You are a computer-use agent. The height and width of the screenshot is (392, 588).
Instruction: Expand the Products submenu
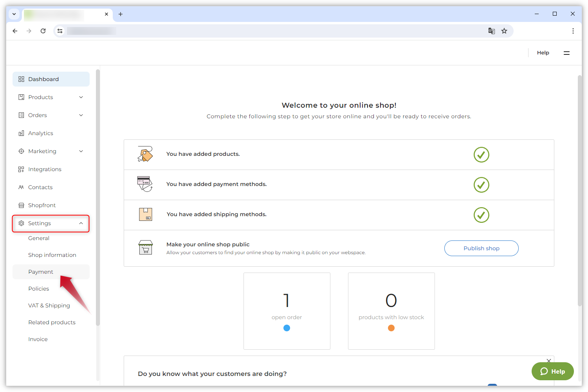(x=81, y=97)
